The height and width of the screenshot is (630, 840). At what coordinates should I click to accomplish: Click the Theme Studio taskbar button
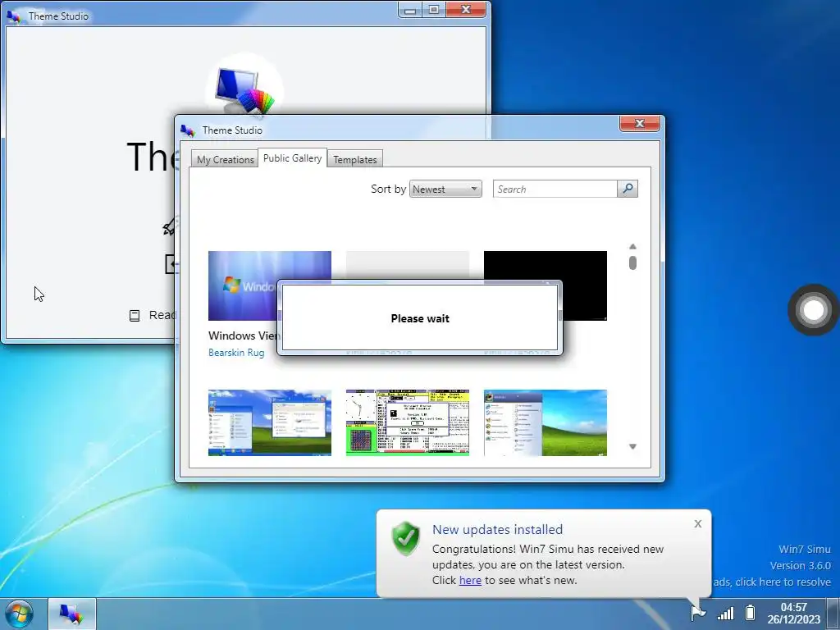tap(72, 614)
